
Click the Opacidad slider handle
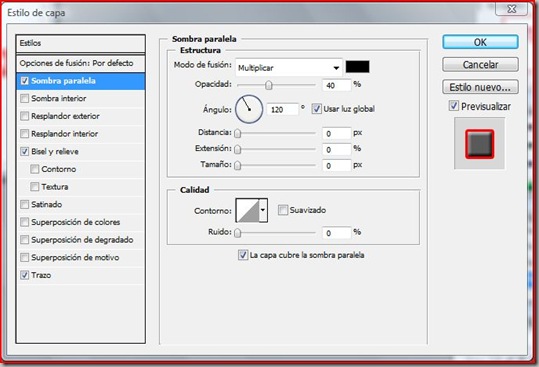(x=269, y=85)
